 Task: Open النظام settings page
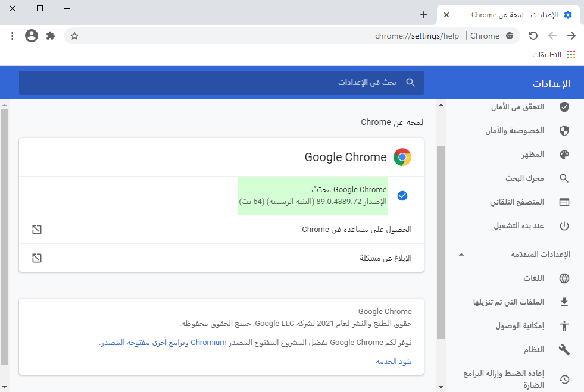coord(534,350)
